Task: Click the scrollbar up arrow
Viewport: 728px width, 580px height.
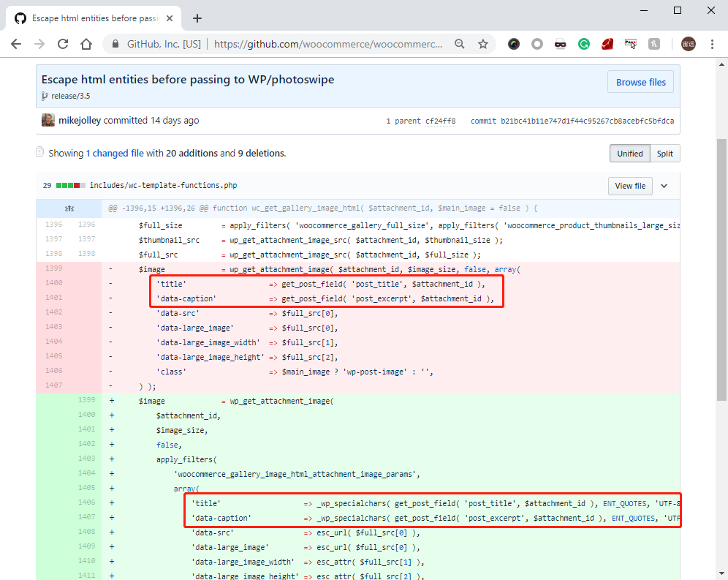Action: [721, 64]
